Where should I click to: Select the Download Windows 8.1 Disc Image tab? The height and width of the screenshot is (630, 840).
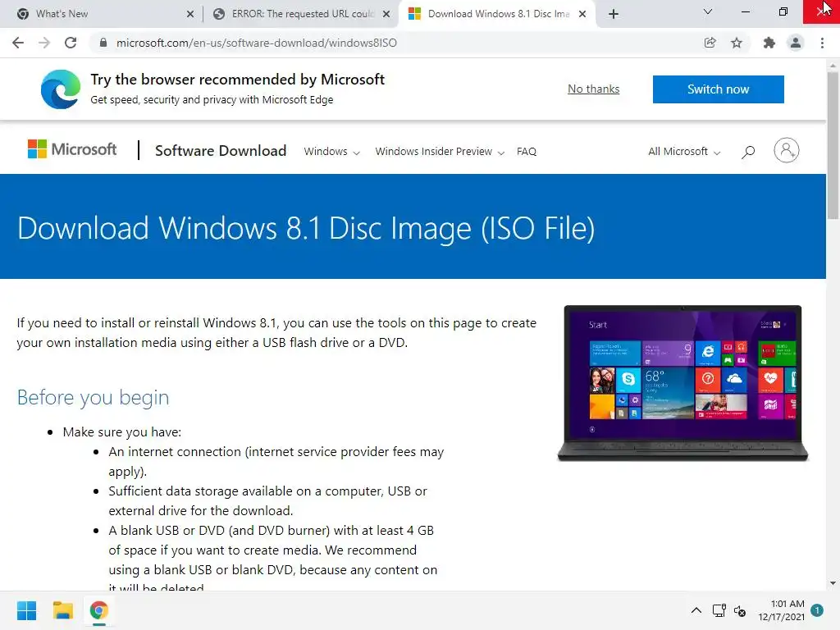[x=498, y=14]
